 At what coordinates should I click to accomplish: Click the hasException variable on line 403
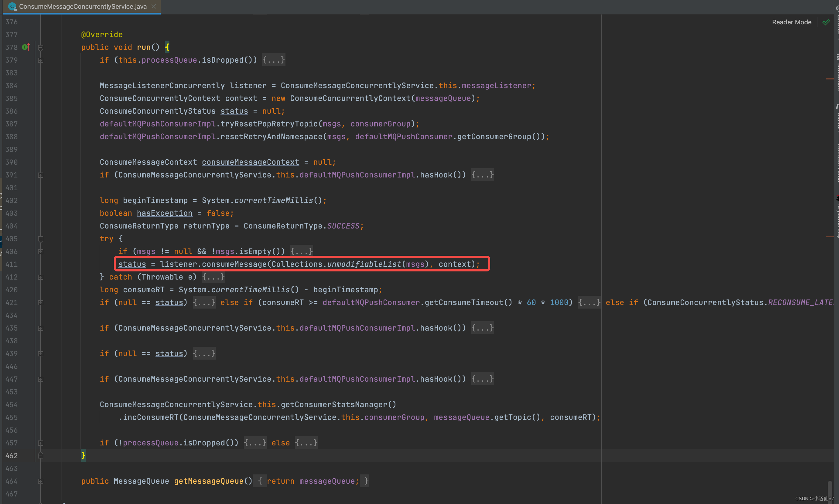(164, 213)
